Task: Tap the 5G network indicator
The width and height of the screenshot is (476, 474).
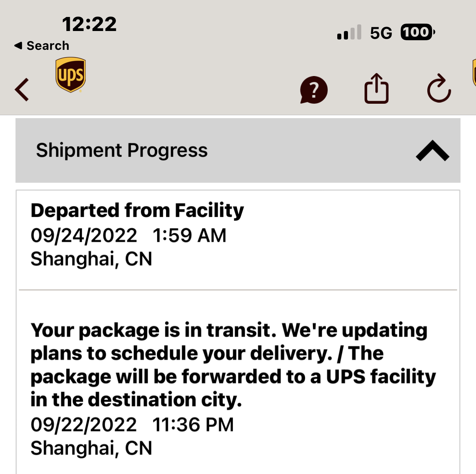Action: pyautogui.click(x=381, y=33)
